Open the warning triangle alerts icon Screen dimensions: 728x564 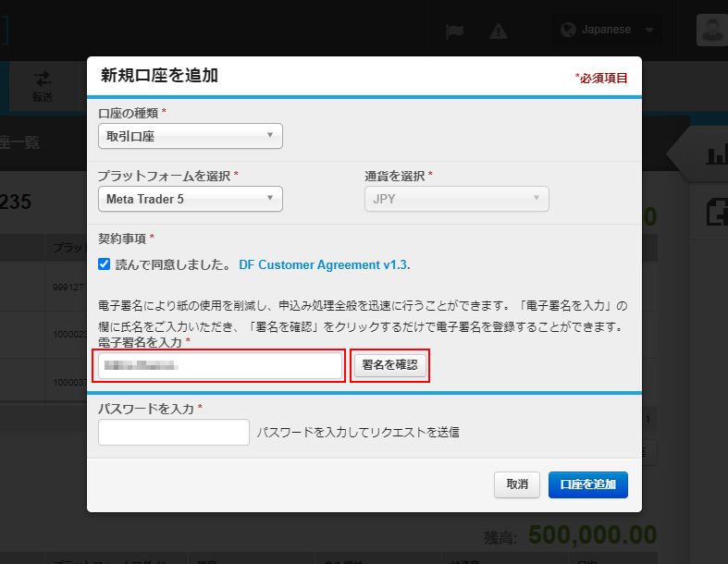tap(499, 31)
